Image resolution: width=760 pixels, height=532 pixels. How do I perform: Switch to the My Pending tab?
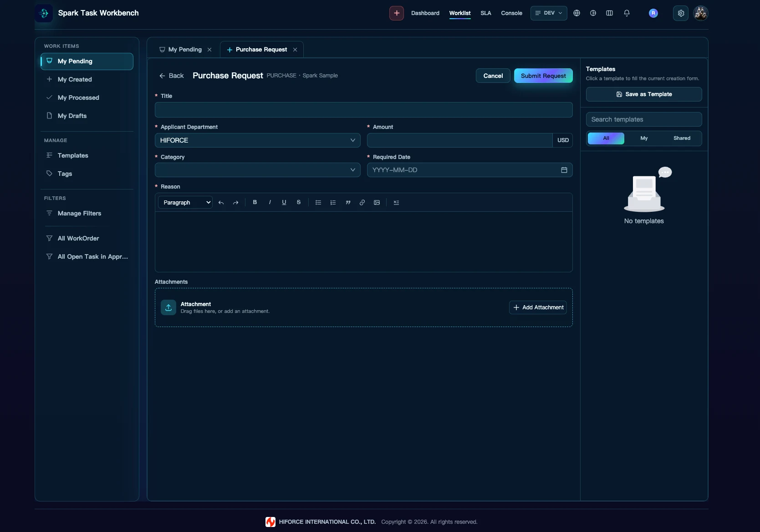coord(185,50)
